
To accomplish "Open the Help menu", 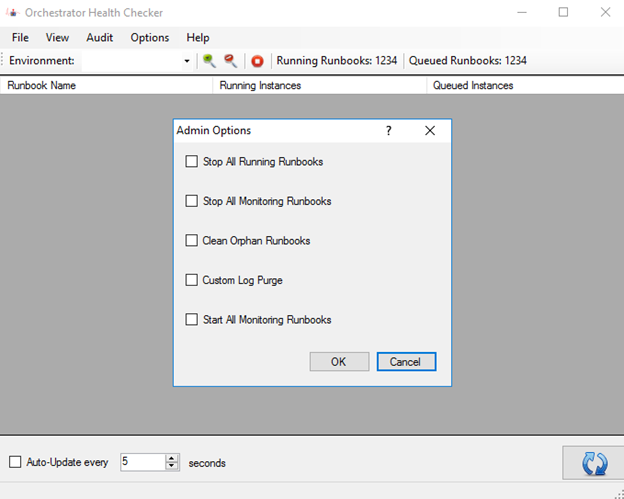I will (198, 37).
